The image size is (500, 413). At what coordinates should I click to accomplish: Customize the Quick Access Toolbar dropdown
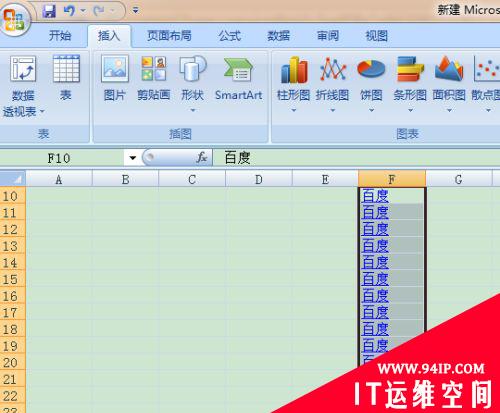tap(135, 11)
